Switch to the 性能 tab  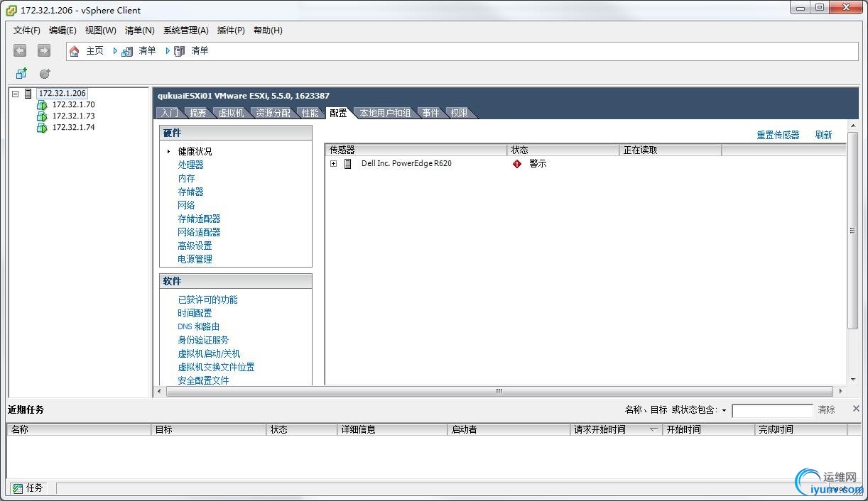pos(310,113)
